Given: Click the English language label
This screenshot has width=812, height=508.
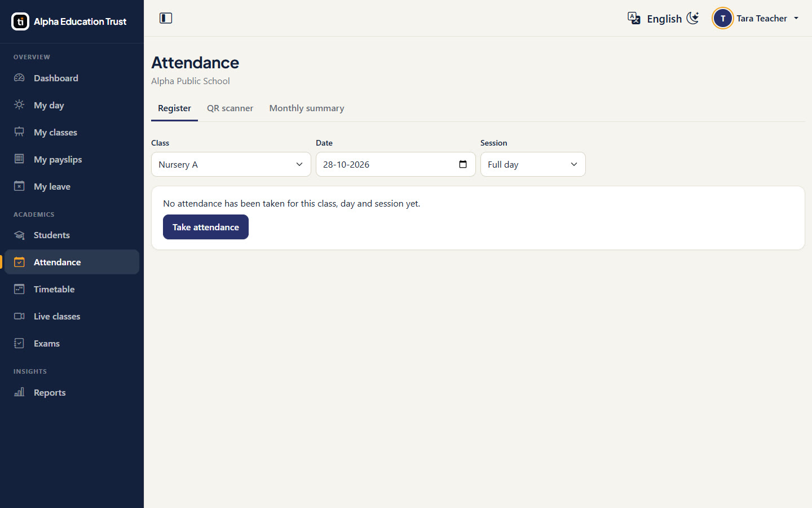Looking at the screenshot, I should click(x=664, y=19).
